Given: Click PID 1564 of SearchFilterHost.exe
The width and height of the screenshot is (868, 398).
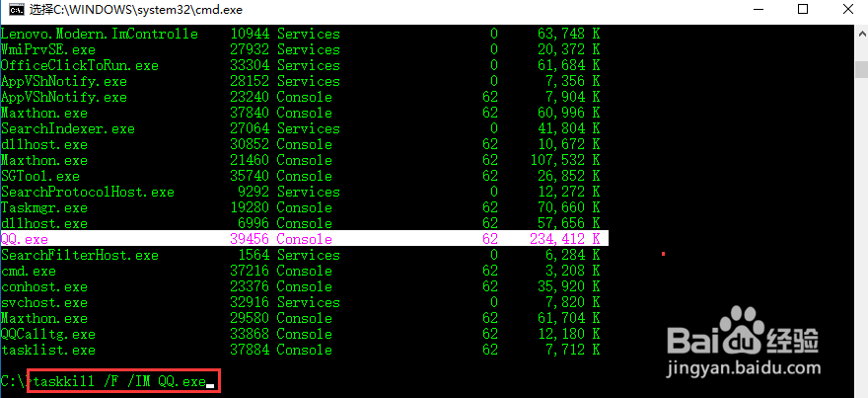Looking at the screenshot, I should point(253,255).
